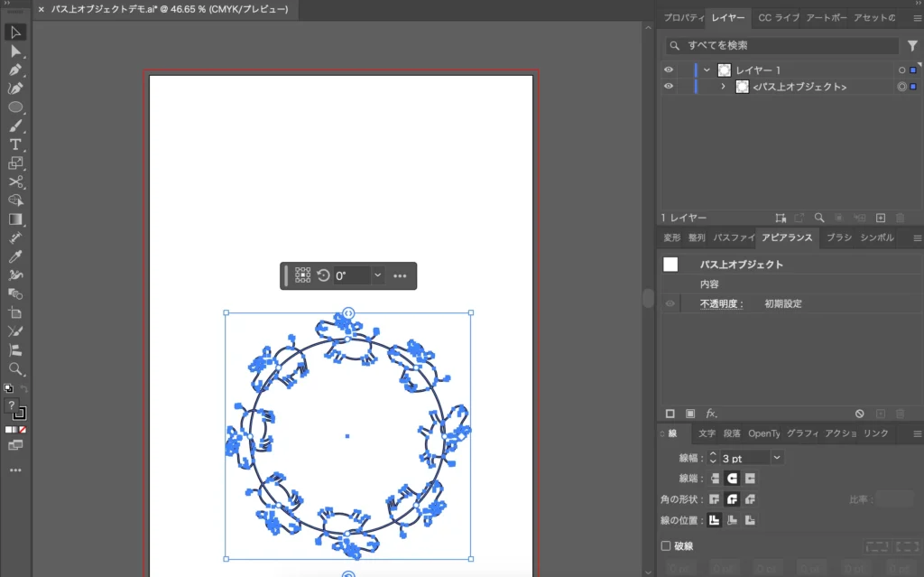Screen dimensions: 924x577
Task: Select the Eyedropper tool
Action: click(15, 256)
